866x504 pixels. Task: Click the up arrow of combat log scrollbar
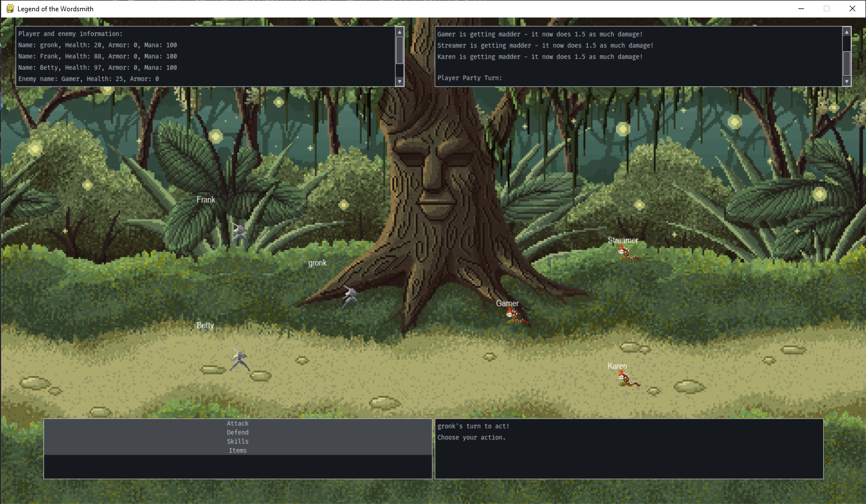click(x=846, y=32)
